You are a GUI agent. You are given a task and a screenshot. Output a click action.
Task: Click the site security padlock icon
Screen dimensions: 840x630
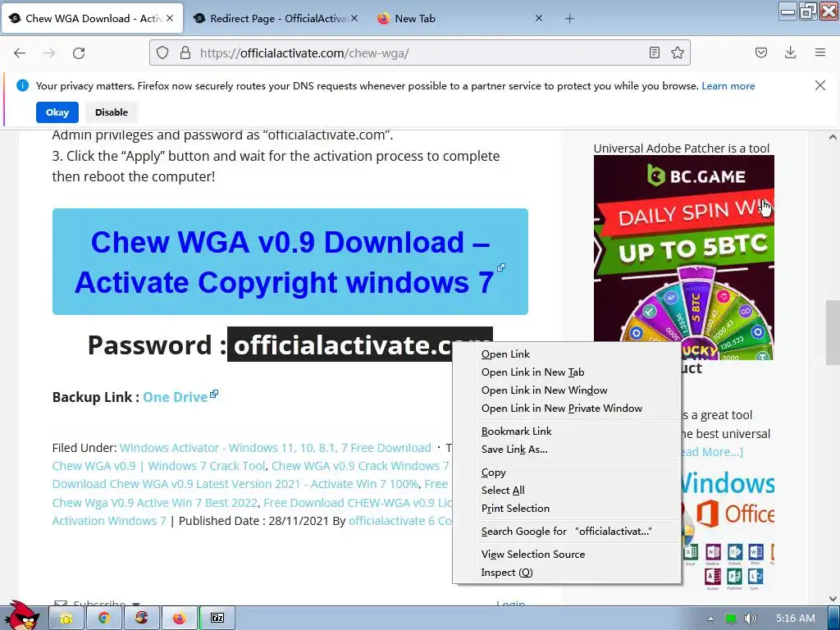click(185, 52)
